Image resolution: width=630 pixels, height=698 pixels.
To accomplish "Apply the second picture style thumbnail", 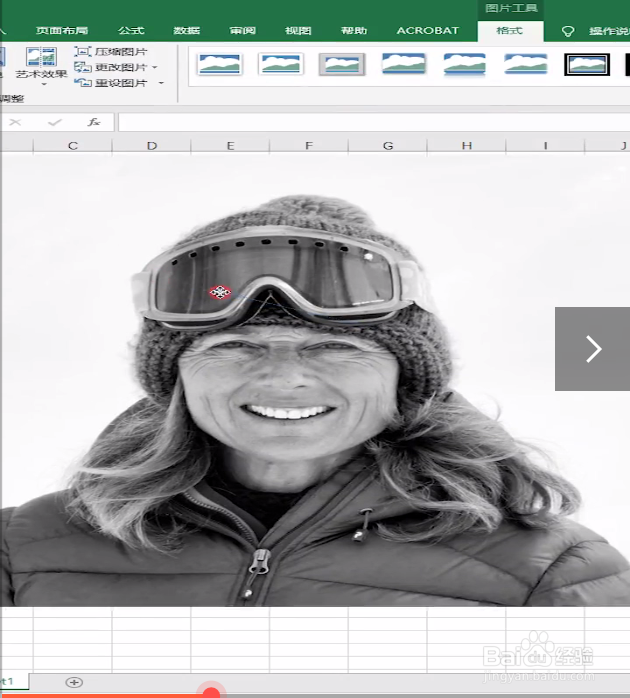I will (x=281, y=64).
